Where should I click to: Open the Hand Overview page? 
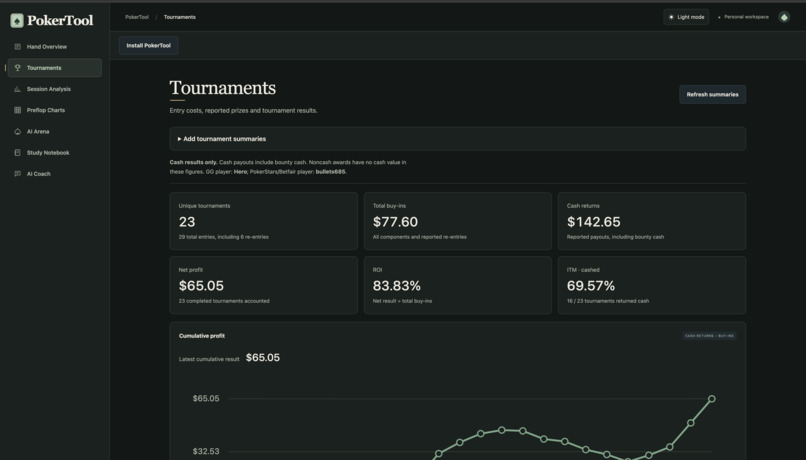pyautogui.click(x=54, y=47)
